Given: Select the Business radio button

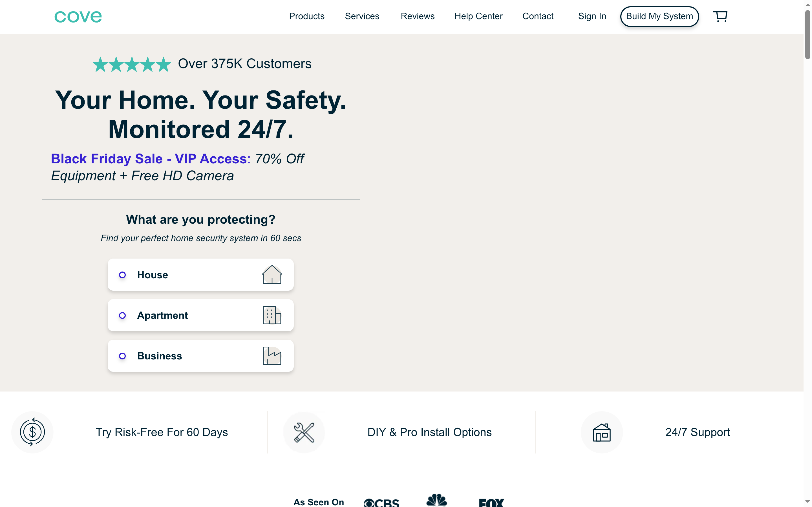Looking at the screenshot, I should (x=123, y=356).
